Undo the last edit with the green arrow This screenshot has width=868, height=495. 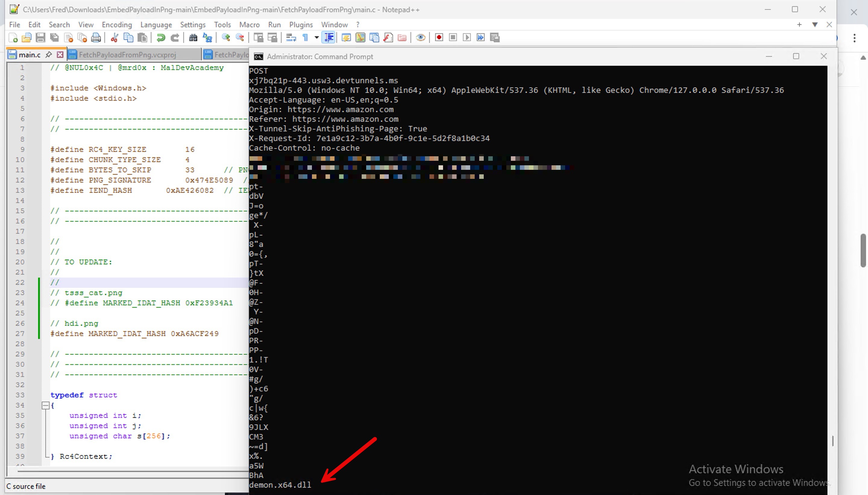(x=161, y=37)
